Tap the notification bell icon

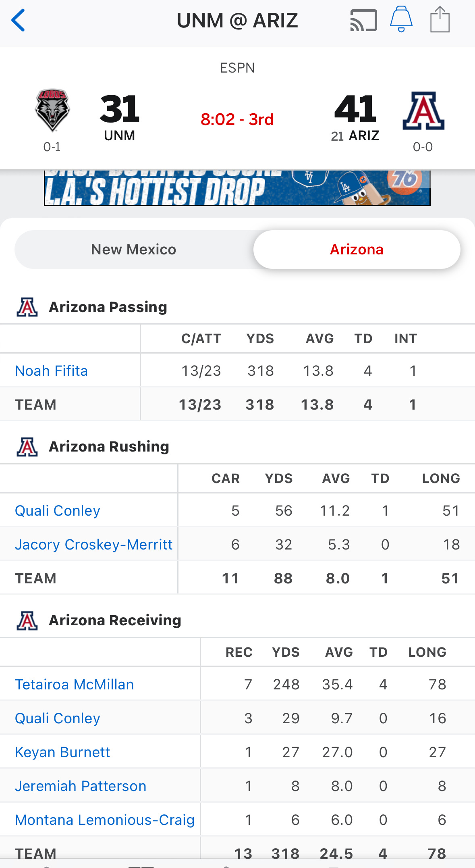[401, 19]
